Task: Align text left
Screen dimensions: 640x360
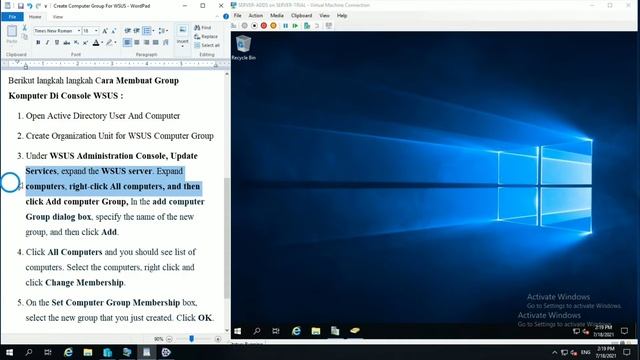Action: tap(127, 42)
